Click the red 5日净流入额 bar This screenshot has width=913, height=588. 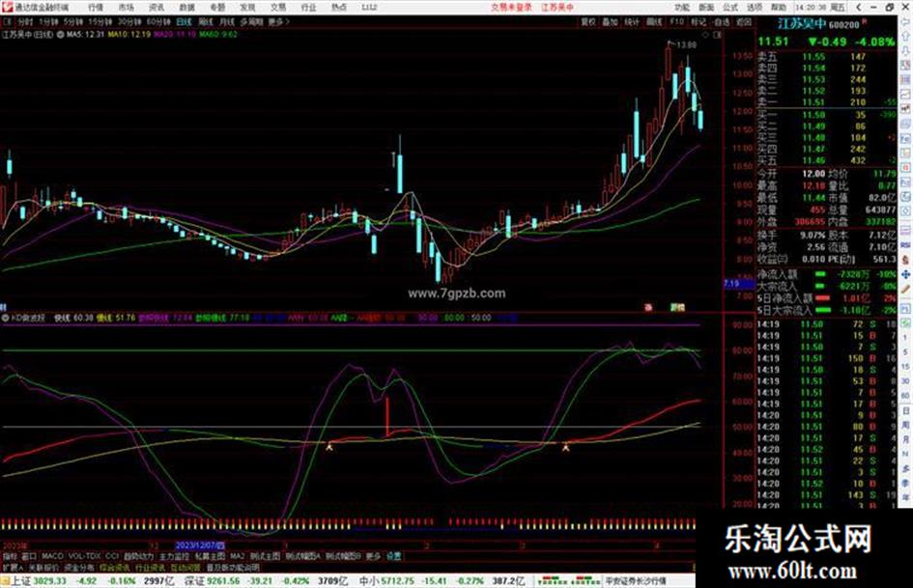(x=822, y=298)
